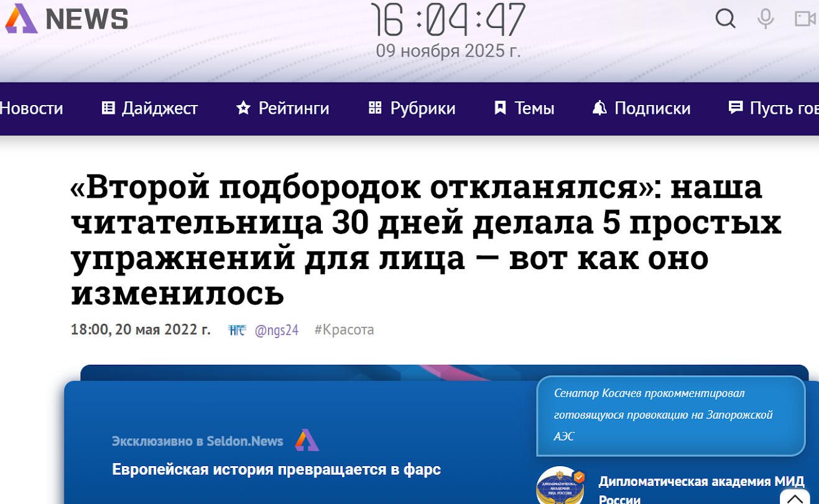Viewport: 819px width, 504px height.
Task: Click the search magnifier icon
Action: (725, 19)
